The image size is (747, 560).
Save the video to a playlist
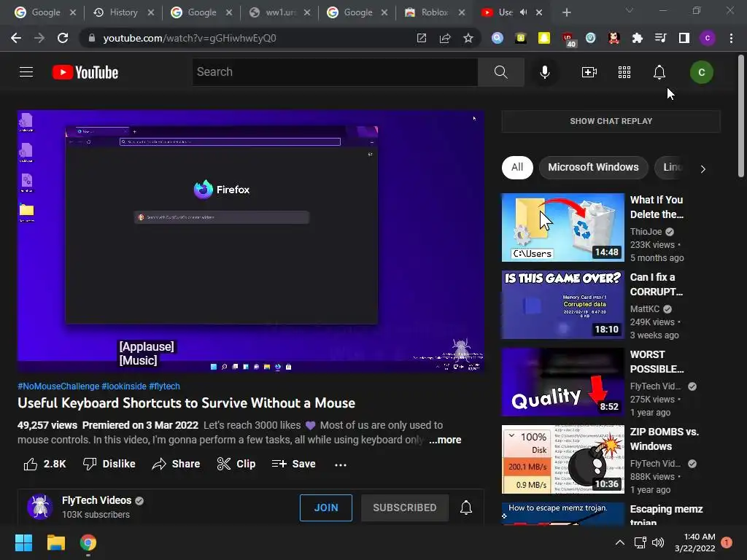pos(293,464)
